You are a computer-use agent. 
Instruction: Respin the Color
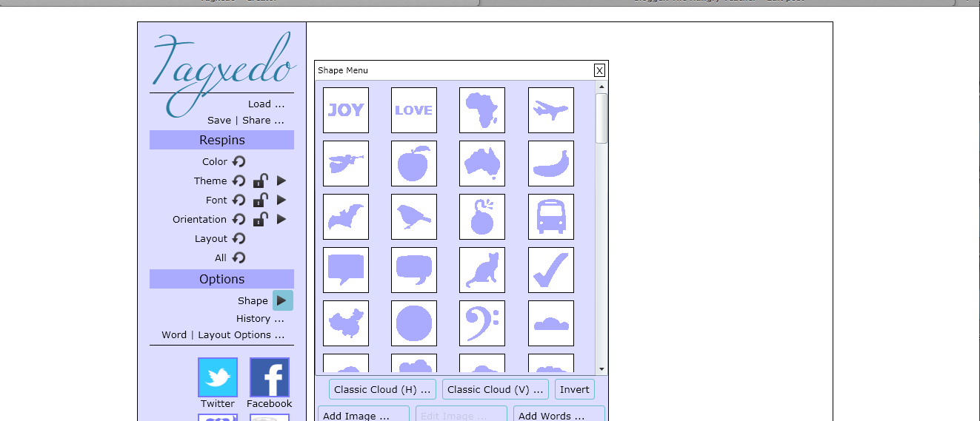(239, 161)
